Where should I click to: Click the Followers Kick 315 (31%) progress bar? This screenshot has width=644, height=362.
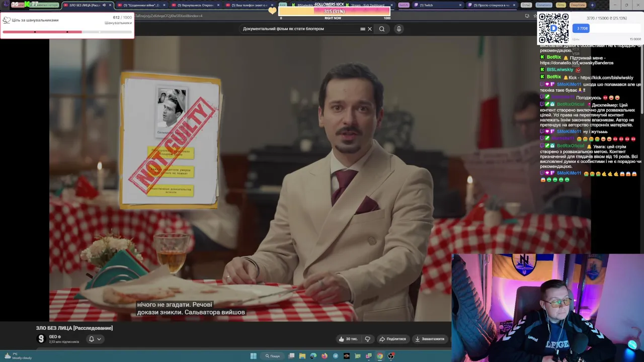coord(334,12)
